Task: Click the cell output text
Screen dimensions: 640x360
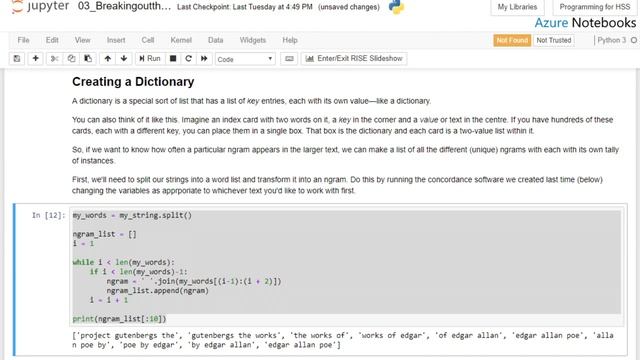Action: (343, 340)
